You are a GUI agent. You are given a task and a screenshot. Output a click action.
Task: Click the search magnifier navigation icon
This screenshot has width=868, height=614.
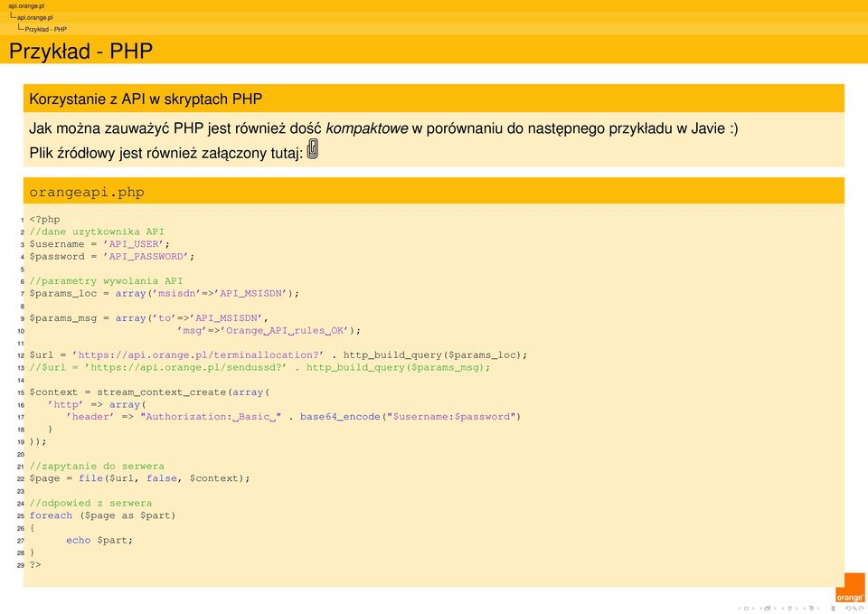pyautogui.click(x=854, y=609)
